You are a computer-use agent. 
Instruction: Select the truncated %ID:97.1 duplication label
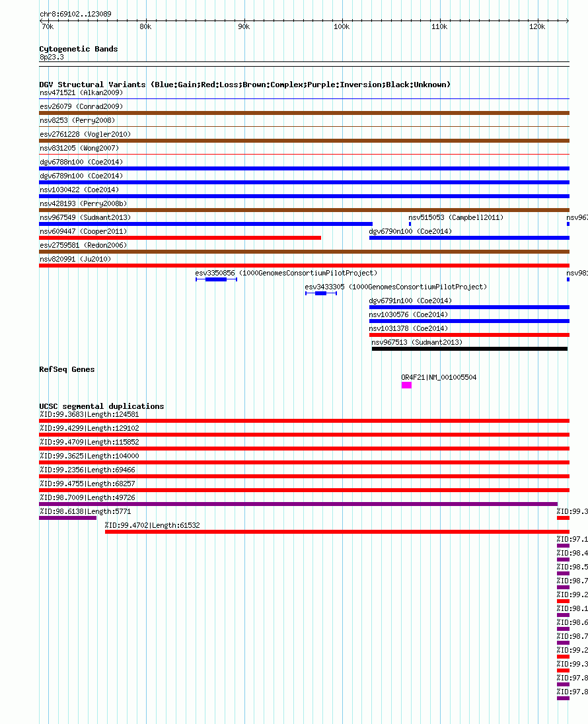pos(572,539)
